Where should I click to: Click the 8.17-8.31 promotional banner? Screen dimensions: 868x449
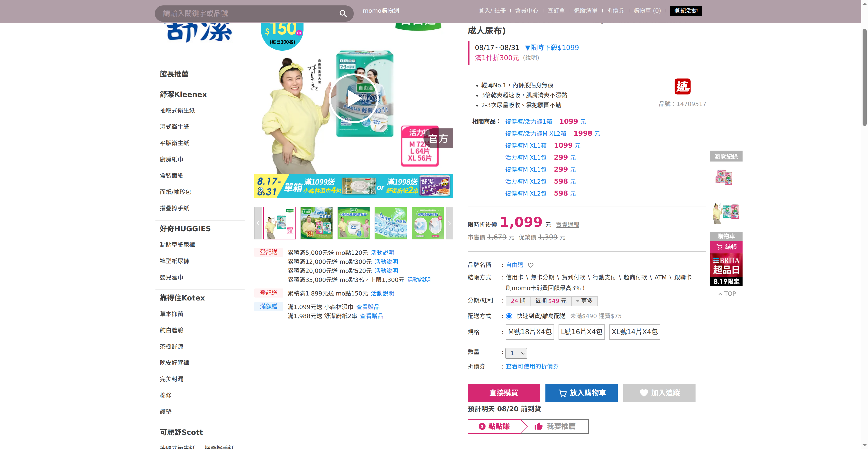click(x=354, y=186)
